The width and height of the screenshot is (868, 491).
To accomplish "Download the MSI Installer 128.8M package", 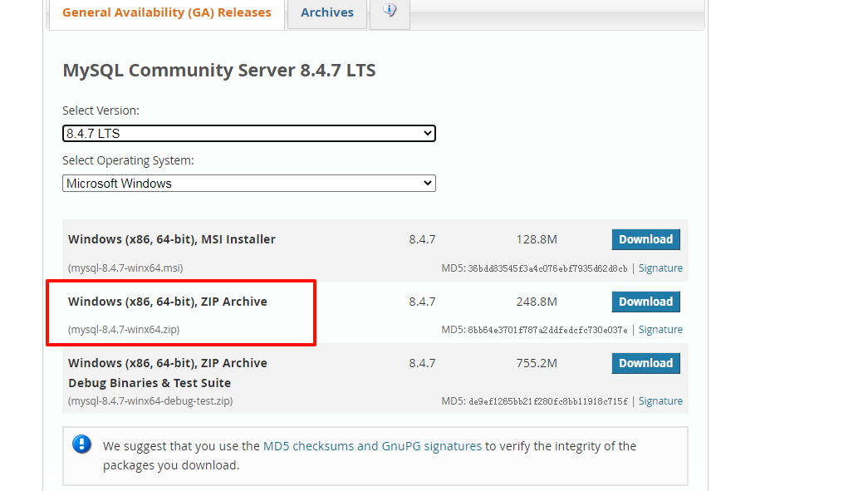I will 645,240.
